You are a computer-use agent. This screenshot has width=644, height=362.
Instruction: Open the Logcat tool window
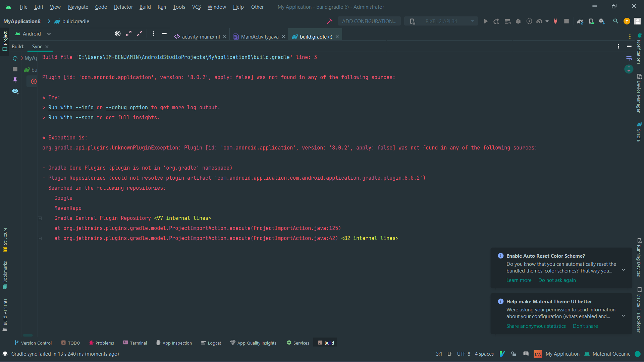tap(211, 343)
